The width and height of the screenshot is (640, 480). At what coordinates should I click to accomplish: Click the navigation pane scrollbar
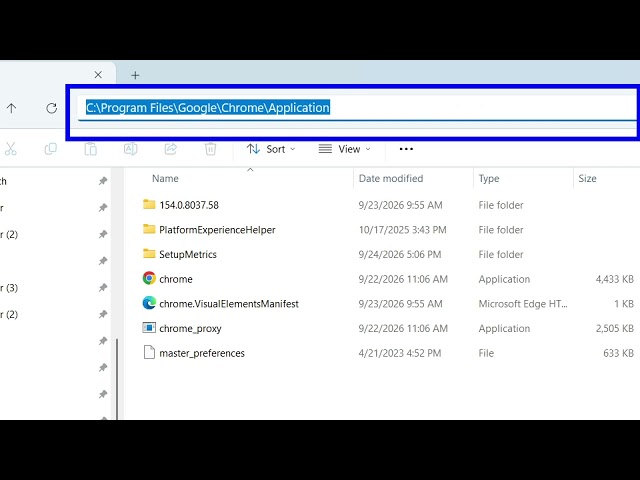point(117,379)
